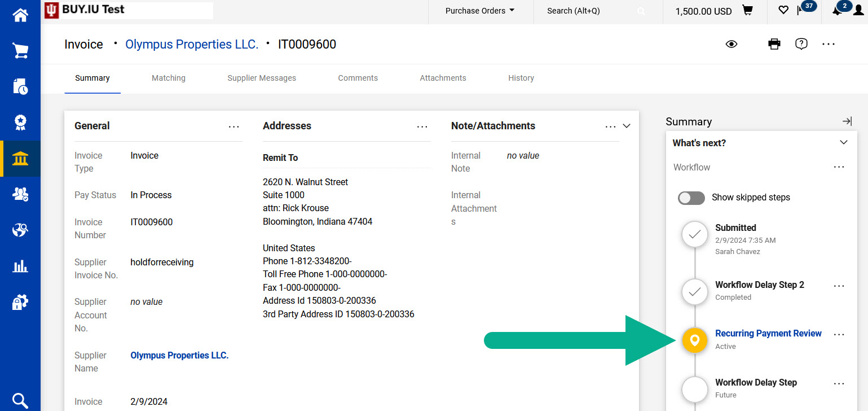The height and width of the screenshot is (411, 868).
Task: Open the Comments tab
Action: point(358,78)
